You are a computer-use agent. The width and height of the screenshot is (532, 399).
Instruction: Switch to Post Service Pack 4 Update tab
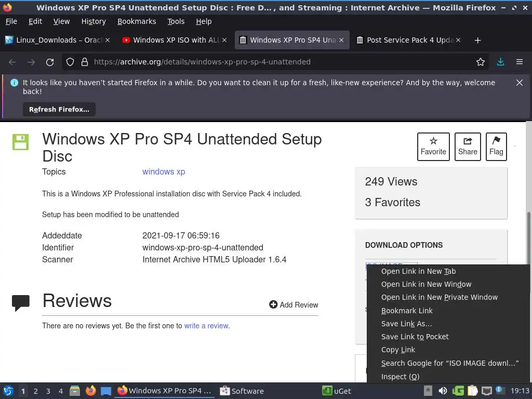pos(408,40)
